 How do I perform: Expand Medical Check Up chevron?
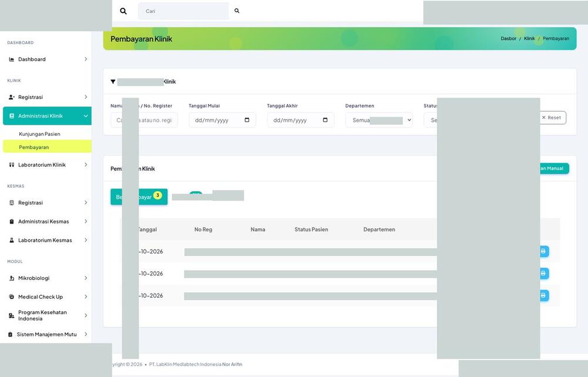tap(85, 297)
